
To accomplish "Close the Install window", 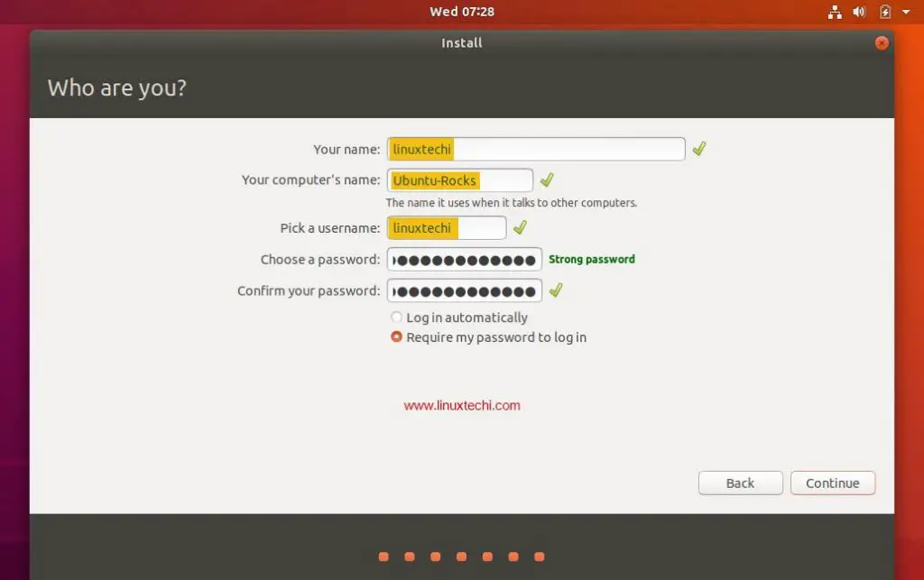I will tap(882, 43).
